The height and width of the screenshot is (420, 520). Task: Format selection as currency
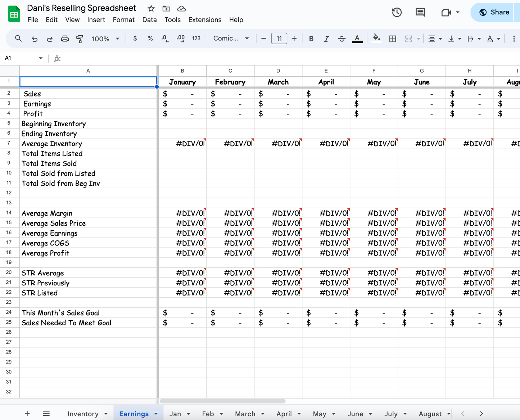135,39
